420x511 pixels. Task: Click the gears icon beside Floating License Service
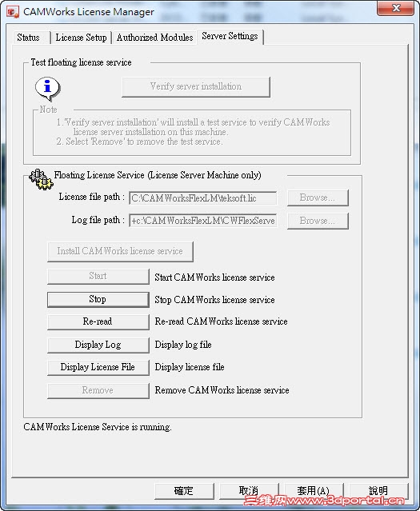[41, 179]
